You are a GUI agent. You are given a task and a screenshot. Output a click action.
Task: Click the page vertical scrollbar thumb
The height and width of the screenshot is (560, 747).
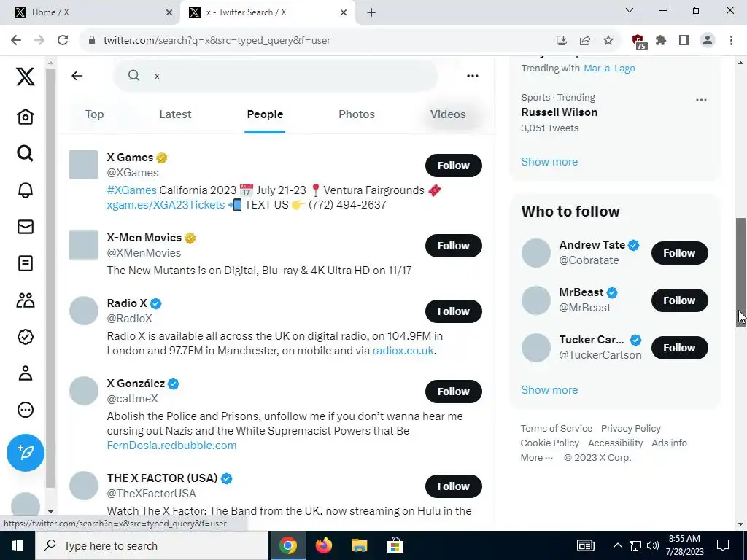pyautogui.click(x=741, y=273)
